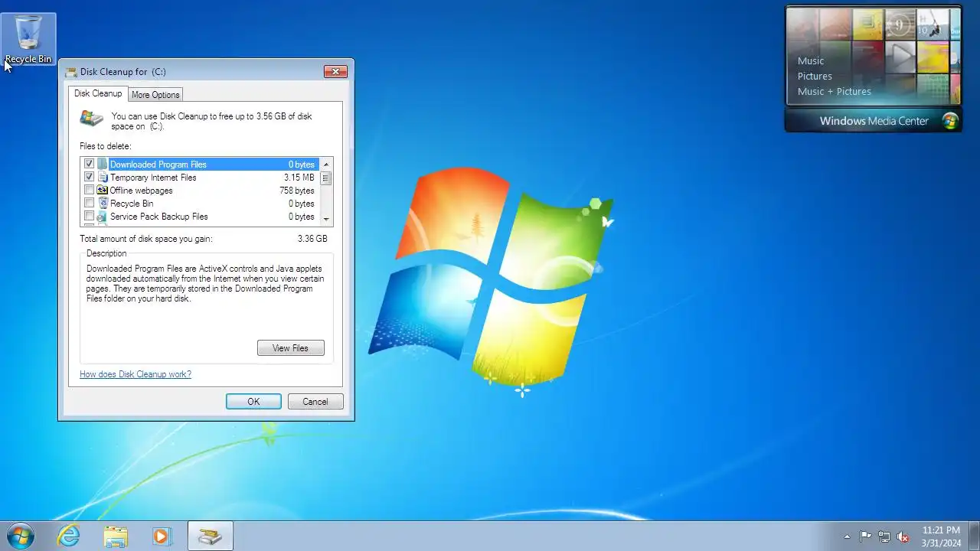Screen dimensions: 980x551
Task: Switch to the More Options tab
Action: pyautogui.click(x=155, y=95)
